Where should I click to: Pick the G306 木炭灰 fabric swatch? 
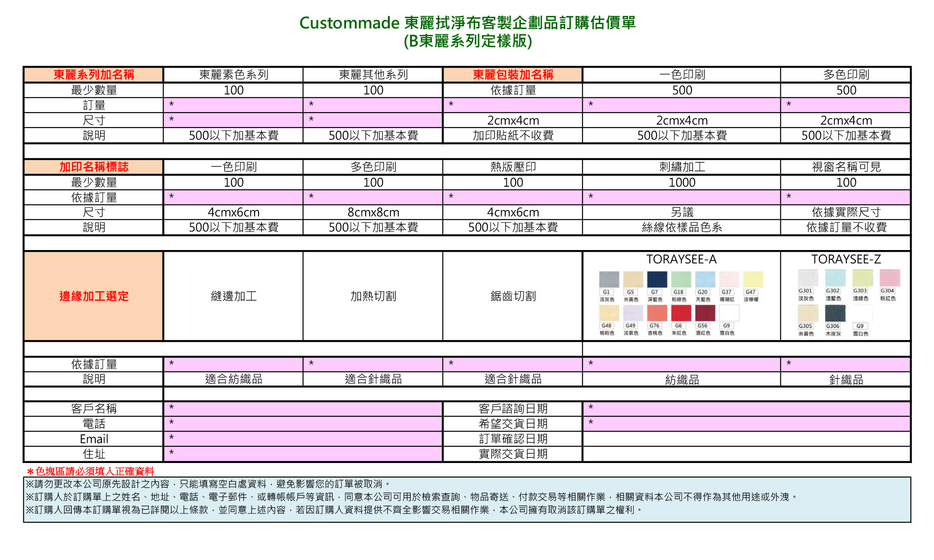point(835,313)
